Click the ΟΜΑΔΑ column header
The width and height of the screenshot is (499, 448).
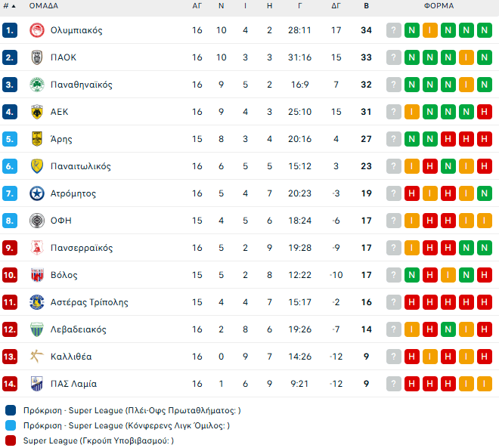(45, 6)
